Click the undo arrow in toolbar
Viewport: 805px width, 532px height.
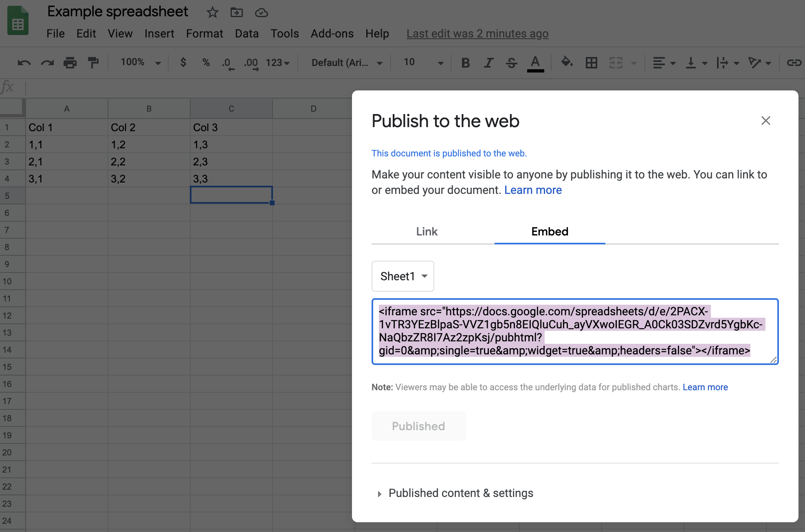24,63
